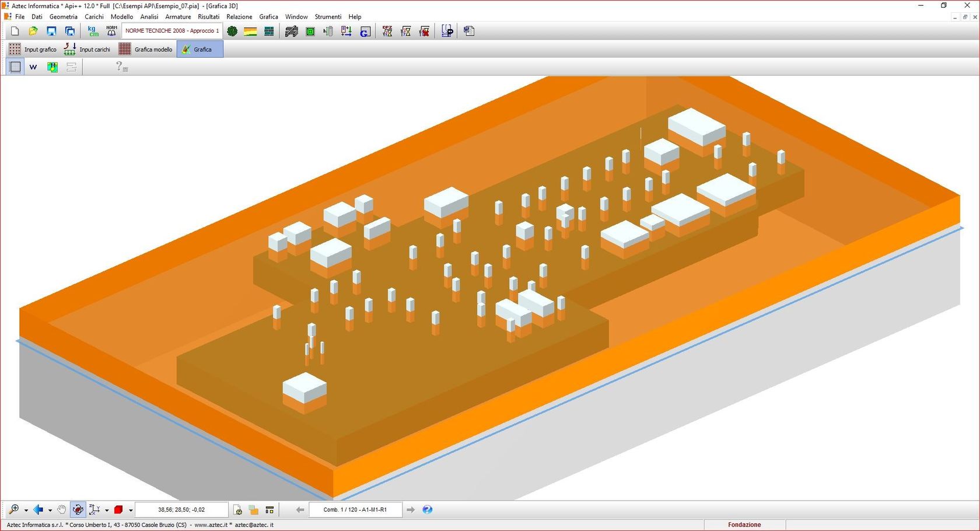Advance to the next load combination
The image size is (980, 531).
click(411, 509)
